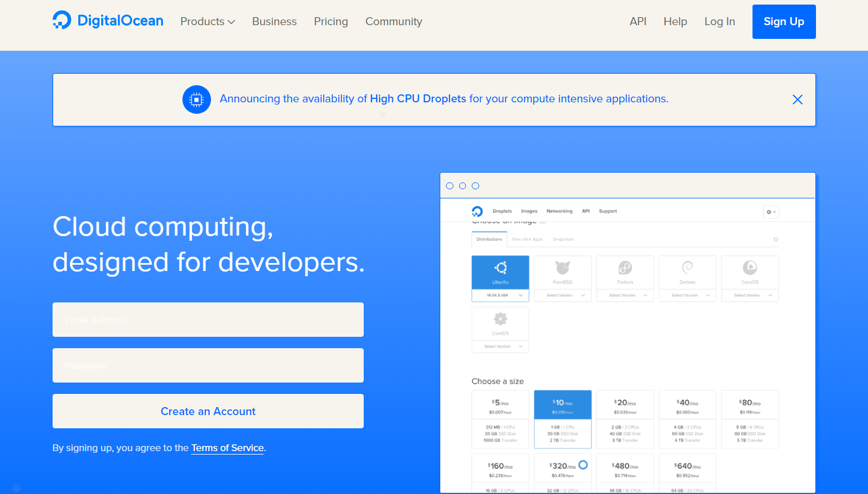Go to the Business page
The width and height of the screenshot is (868, 494).
(x=274, y=22)
